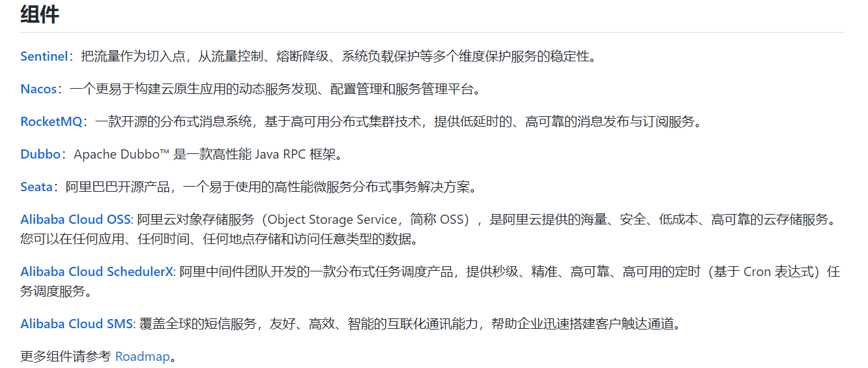Click the description text following the Sentinel link

pyautogui.click(x=339, y=56)
